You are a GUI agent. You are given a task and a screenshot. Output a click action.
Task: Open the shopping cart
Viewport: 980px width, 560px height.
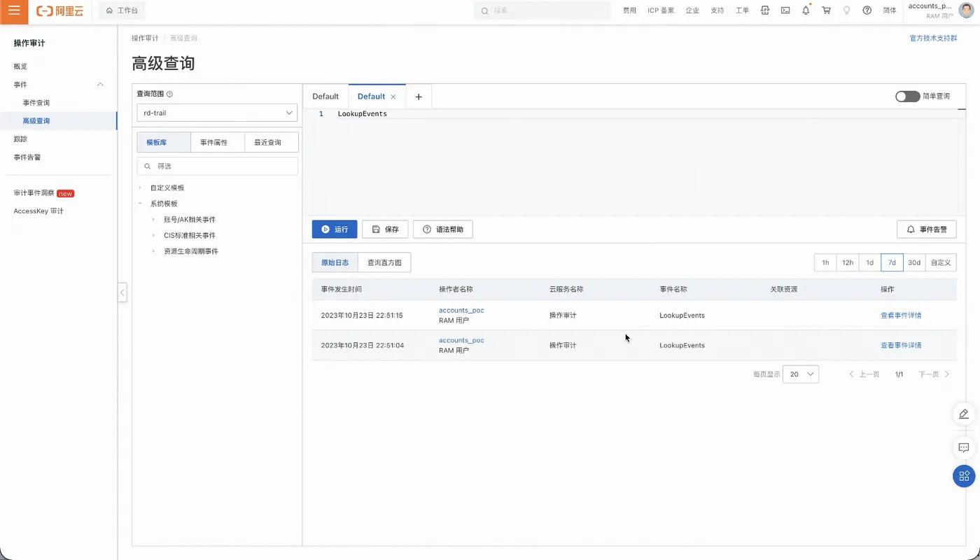[x=826, y=10]
